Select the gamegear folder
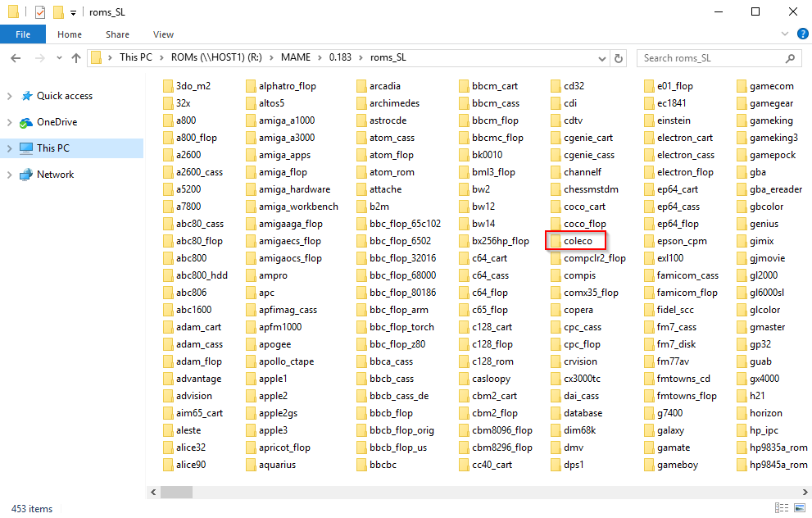This screenshot has height=518, width=812. point(764,103)
